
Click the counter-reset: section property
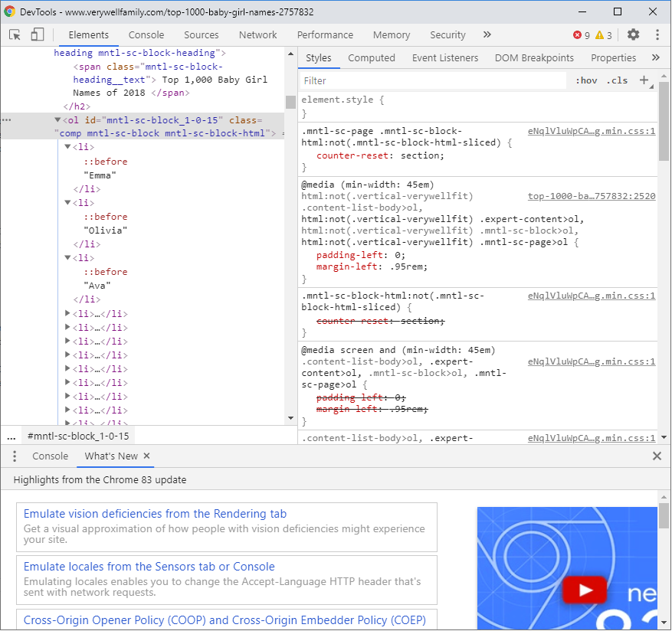(x=381, y=155)
